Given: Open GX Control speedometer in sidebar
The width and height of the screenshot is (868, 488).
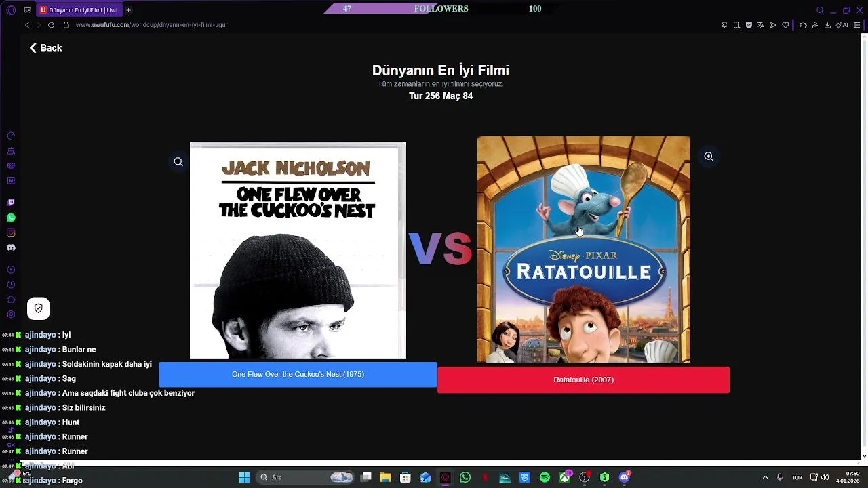Looking at the screenshot, I should pos(11,136).
